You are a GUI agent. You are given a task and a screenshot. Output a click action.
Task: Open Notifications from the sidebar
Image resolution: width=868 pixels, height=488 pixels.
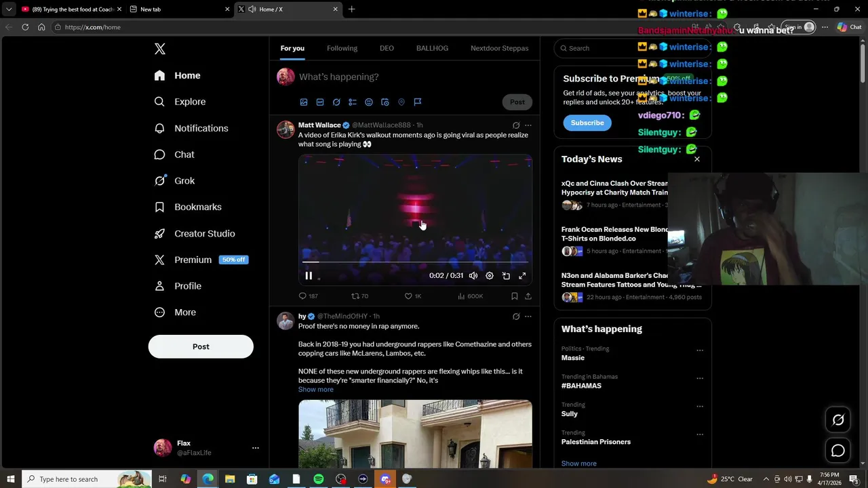point(191,128)
